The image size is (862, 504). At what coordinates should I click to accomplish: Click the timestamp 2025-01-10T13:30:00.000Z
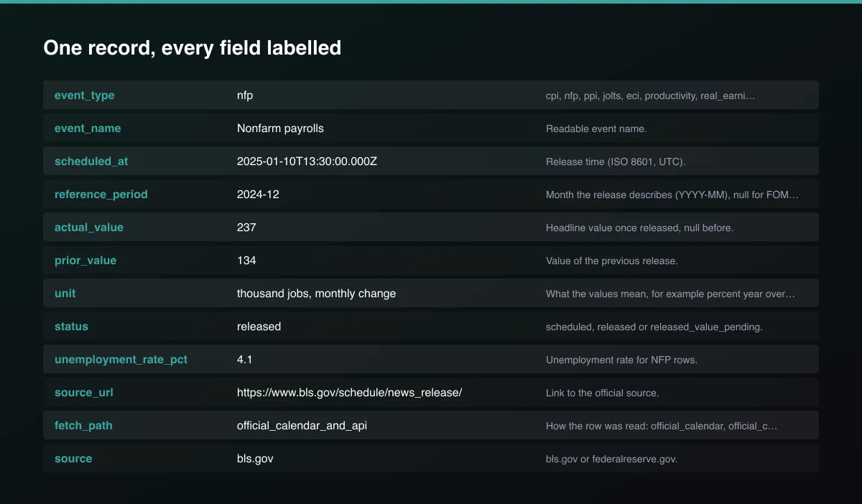(x=307, y=162)
